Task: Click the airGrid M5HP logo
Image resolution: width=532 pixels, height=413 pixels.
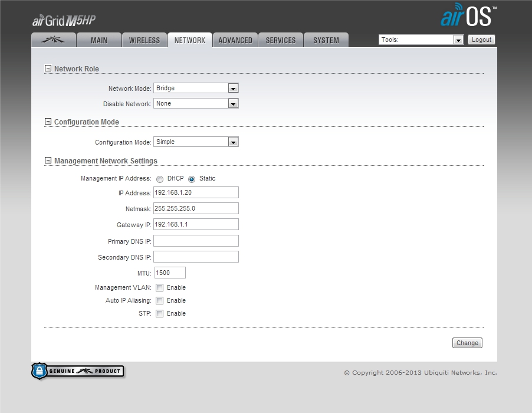Action: point(64,21)
